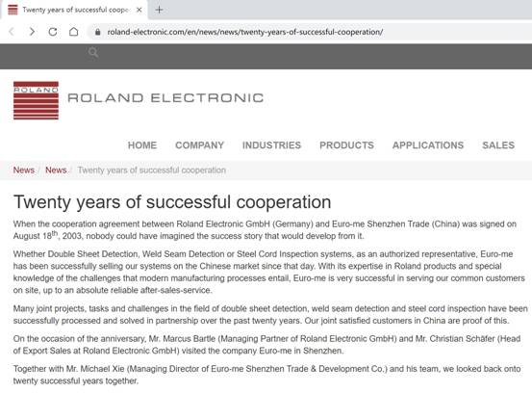Open the SALES menu item

[x=498, y=145]
